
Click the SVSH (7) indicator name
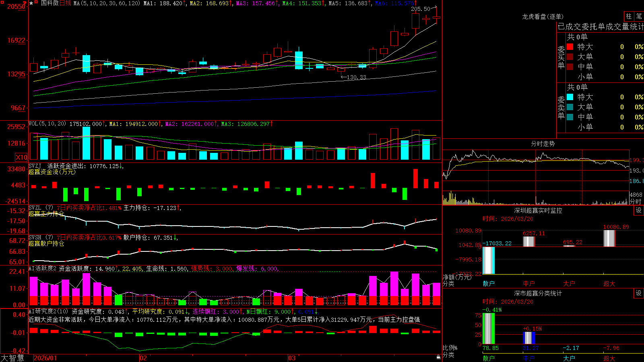(x=41, y=238)
